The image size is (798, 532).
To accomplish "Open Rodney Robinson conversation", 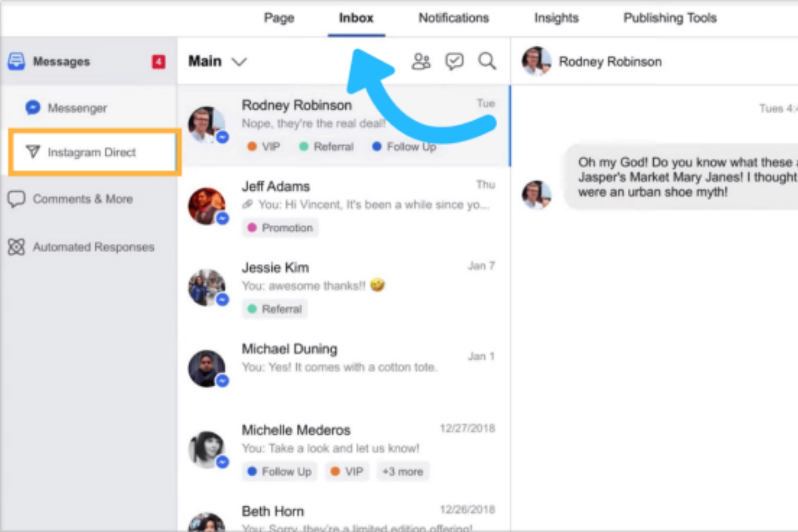I will click(343, 126).
